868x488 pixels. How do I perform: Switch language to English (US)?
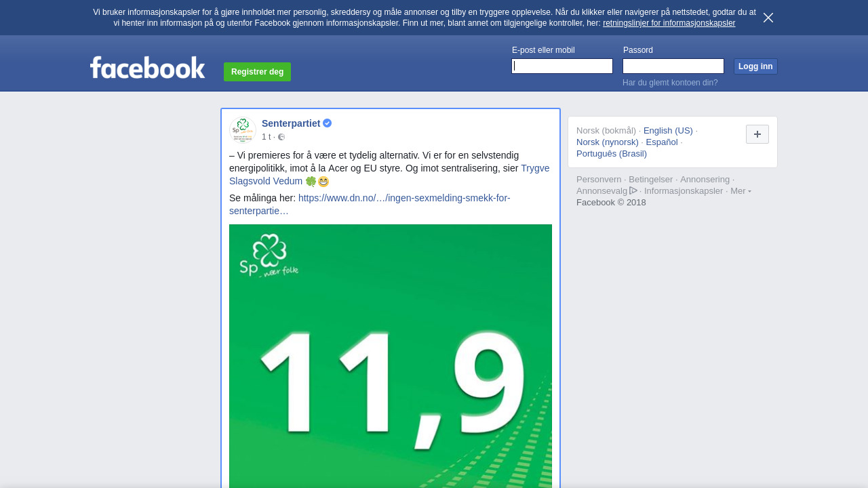point(668,131)
